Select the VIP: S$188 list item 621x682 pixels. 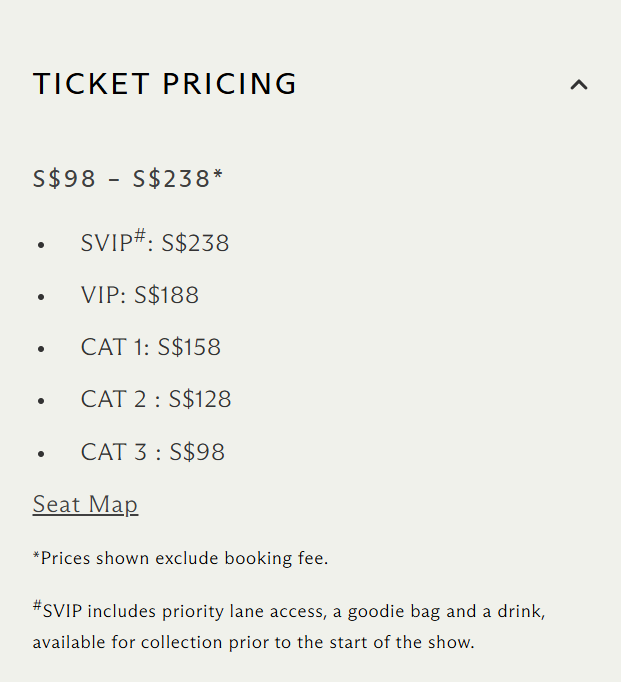coord(140,296)
